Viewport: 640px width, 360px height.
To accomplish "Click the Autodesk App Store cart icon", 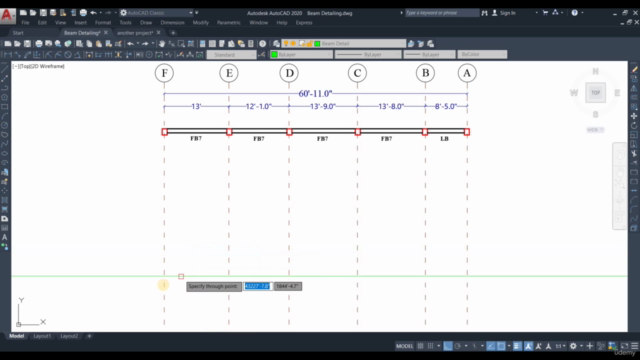I will [x=545, y=13].
